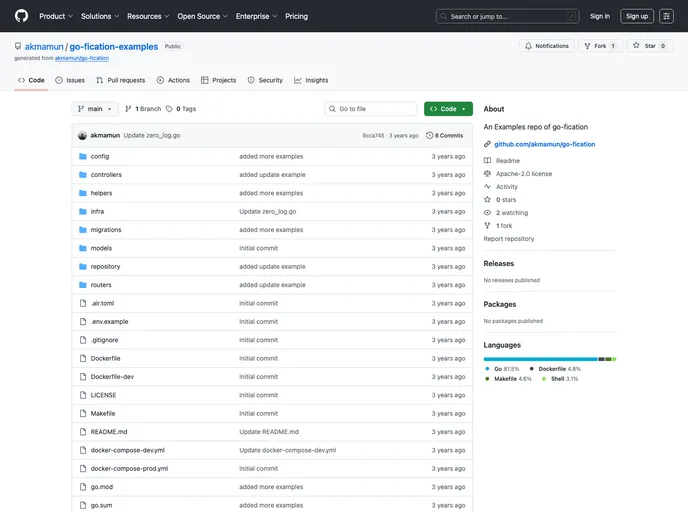The height and width of the screenshot is (512, 688).
Task: Open the go-fication-examples repository link
Action: [x=114, y=47]
